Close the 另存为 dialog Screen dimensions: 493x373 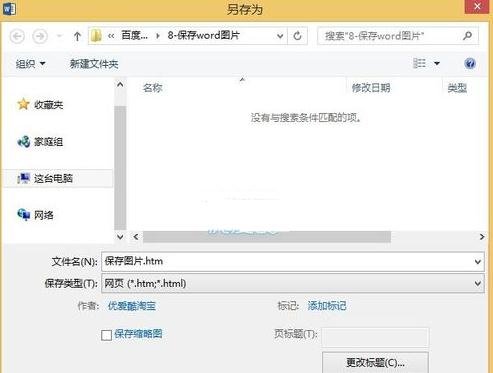[477, 6]
